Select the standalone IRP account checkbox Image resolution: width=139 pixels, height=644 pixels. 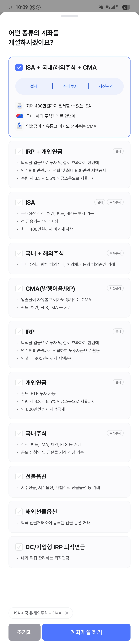pyautogui.click(x=19, y=332)
